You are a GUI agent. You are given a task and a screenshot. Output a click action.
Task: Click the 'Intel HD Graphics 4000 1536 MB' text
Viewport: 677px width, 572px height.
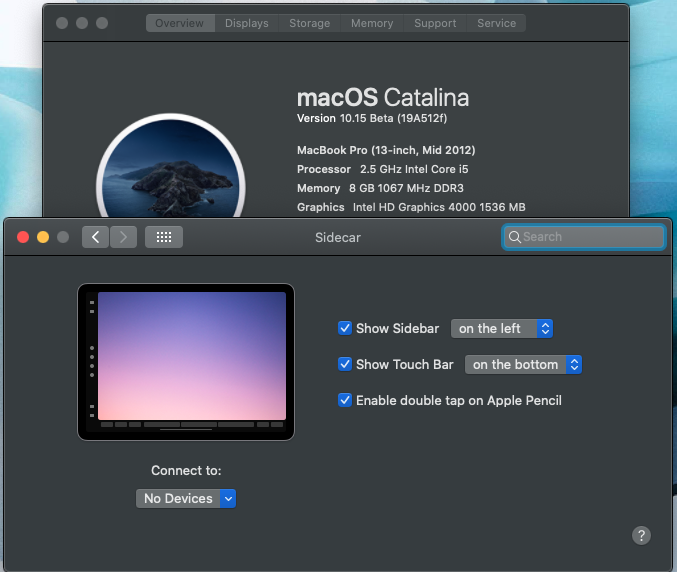439,207
